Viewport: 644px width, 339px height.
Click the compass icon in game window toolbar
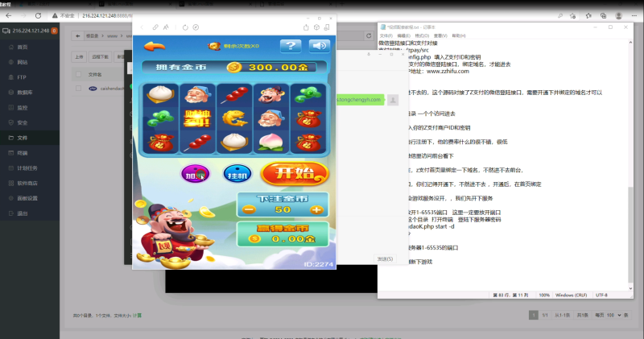tap(196, 27)
